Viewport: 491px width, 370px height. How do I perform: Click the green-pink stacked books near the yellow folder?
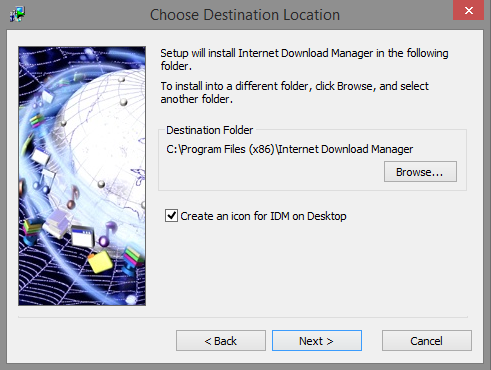[x=134, y=258]
